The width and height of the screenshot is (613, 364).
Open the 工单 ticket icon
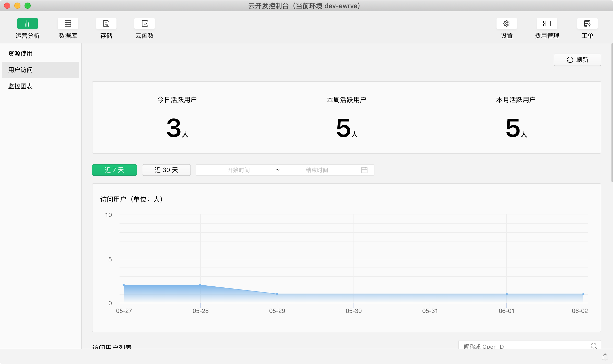click(x=587, y=24)
